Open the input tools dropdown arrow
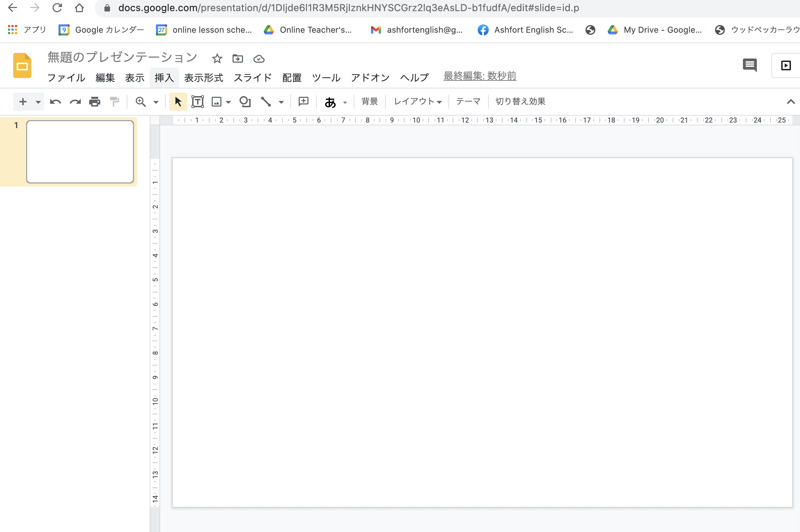800x532 pixels. point(345,102)
